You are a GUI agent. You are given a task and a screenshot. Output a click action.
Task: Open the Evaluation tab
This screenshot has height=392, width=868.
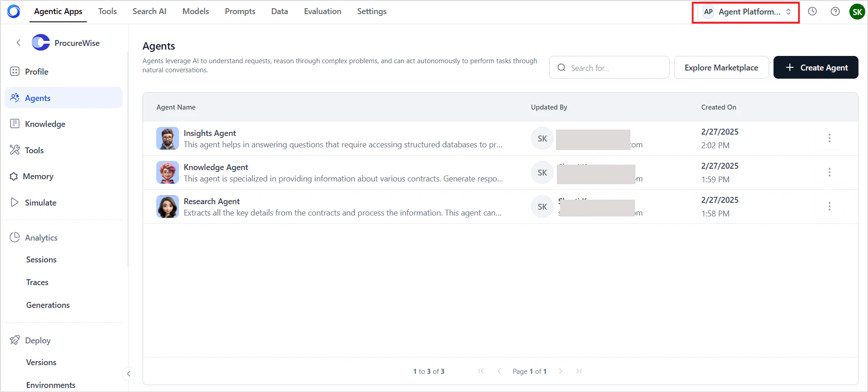click(x=322, y=11)
